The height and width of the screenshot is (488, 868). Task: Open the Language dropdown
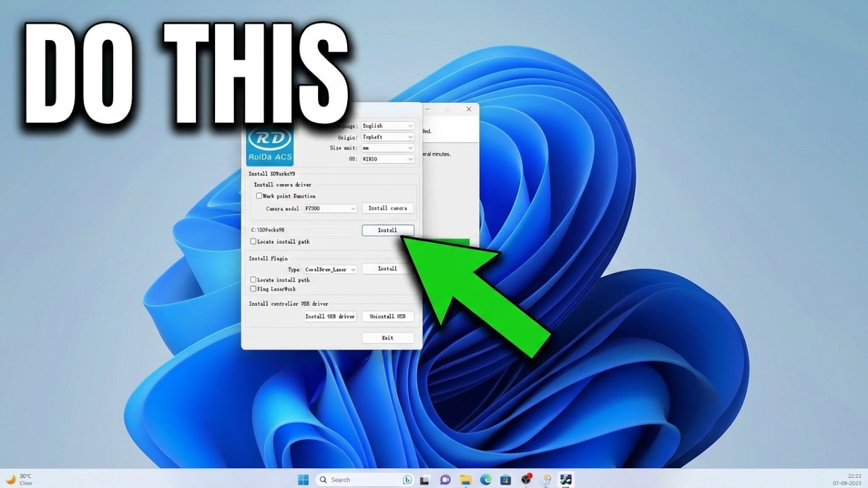click(x=387, y=126)
